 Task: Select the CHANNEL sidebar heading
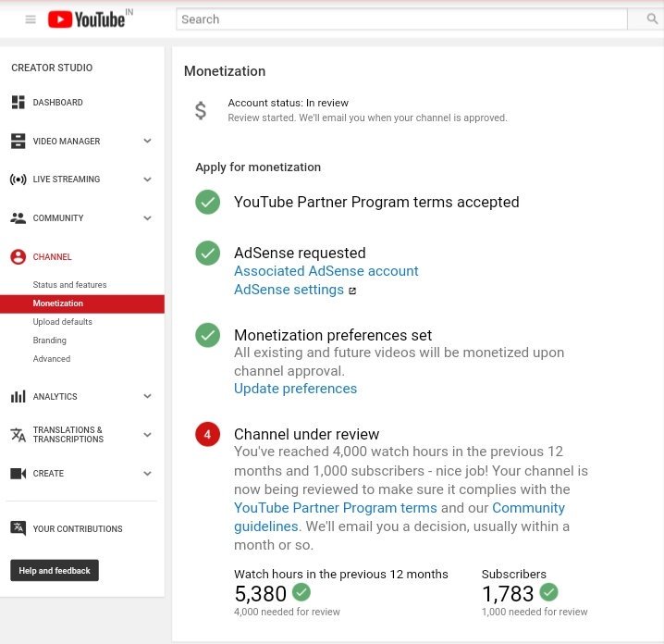pyautogui.click(x=52, y=256)
